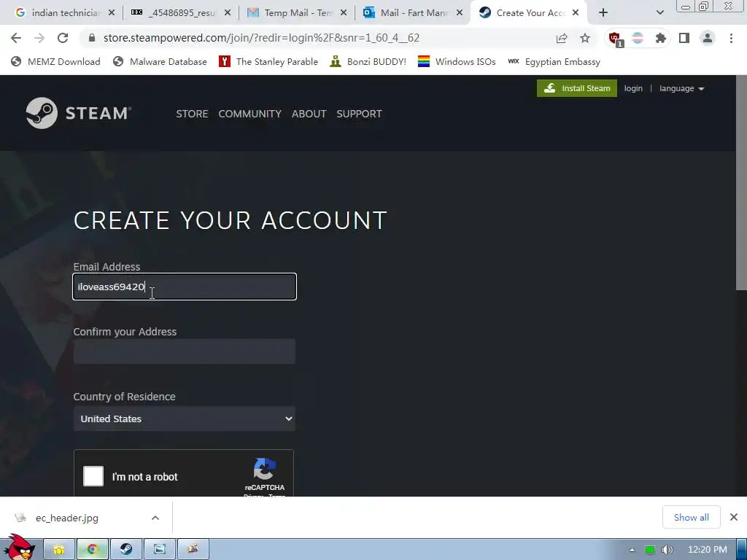The width and height of the screenshot is (747, 560).
Task: Open The Stanley Parable bookmark
Action: pos(268,61)
